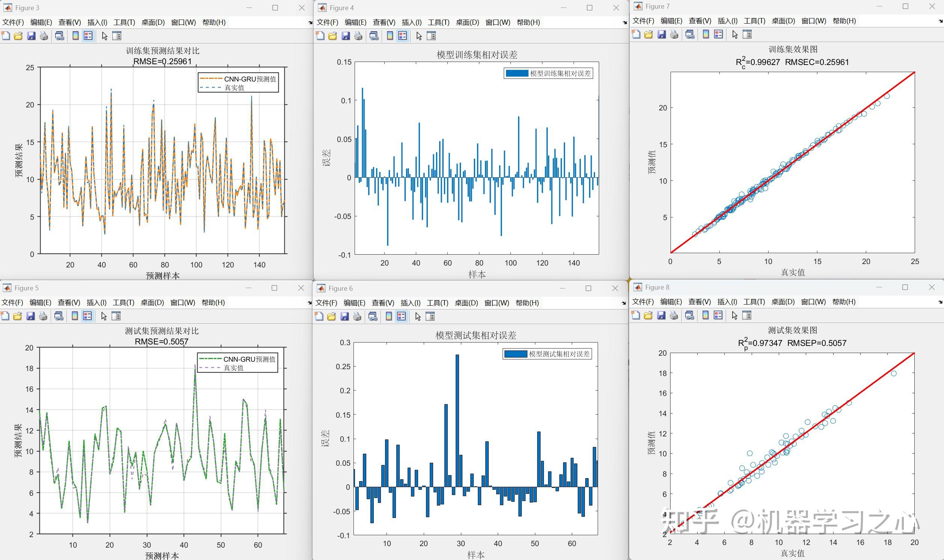
Task: Open 帮助(H) menu in Figure 8
Action: tap(844, 302)
